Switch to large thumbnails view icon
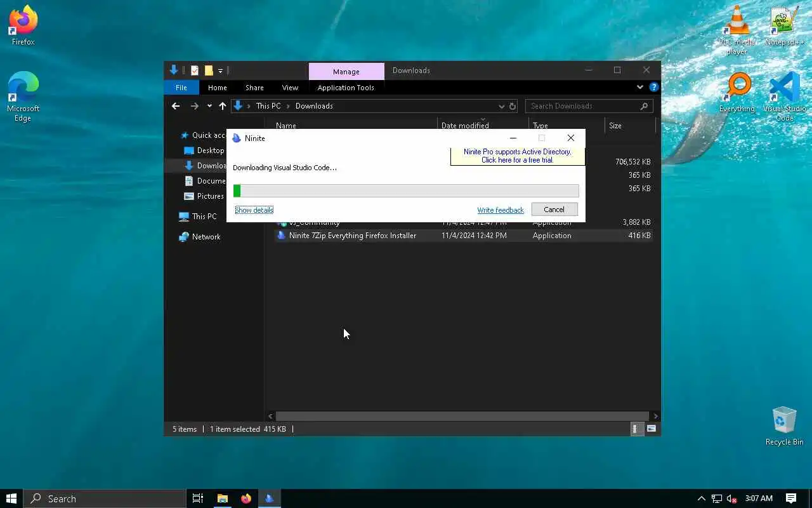This screenshot has width=812, height=508. [651, 429]
